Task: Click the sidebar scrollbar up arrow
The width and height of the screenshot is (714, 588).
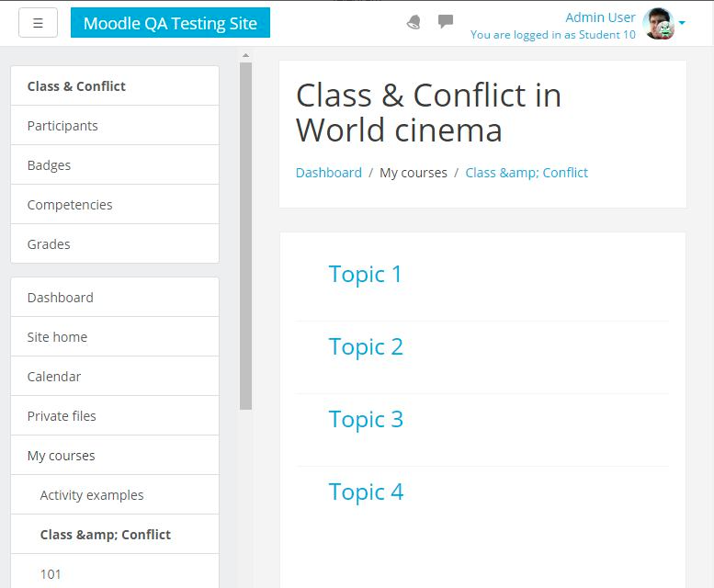Action: click(246, 55)
